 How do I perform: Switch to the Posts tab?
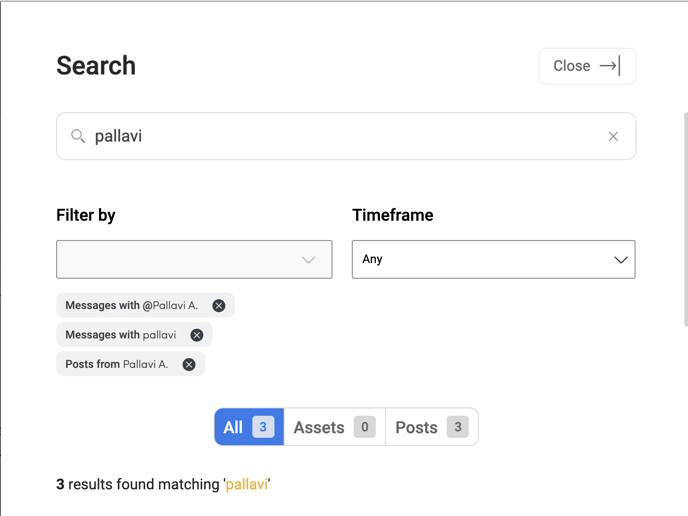pyautogui.click(x=432, y=427)
